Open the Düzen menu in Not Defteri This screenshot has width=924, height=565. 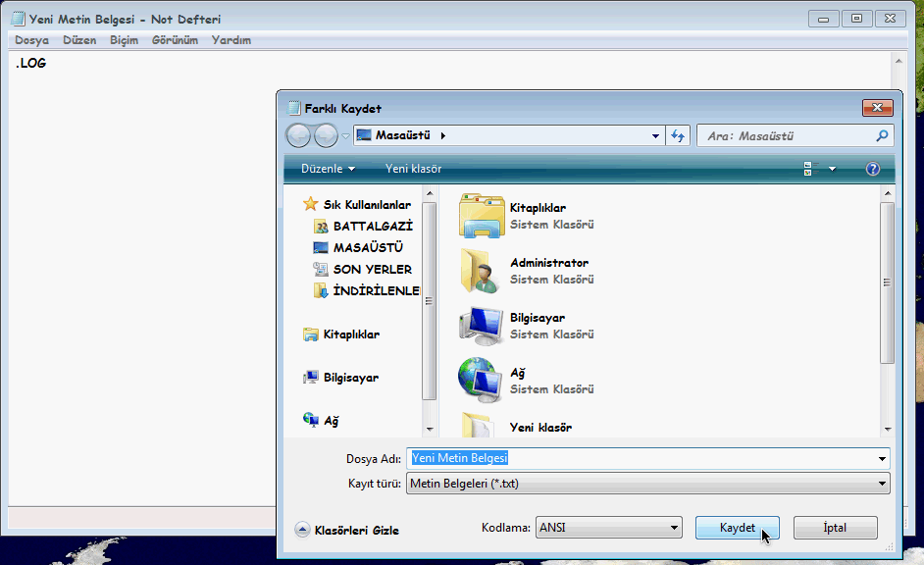click(79, 40)
